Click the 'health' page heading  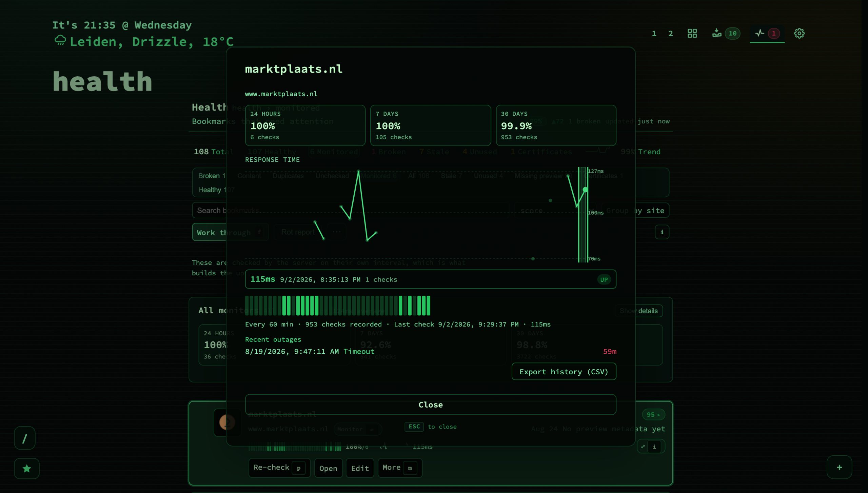pos(102,81)
